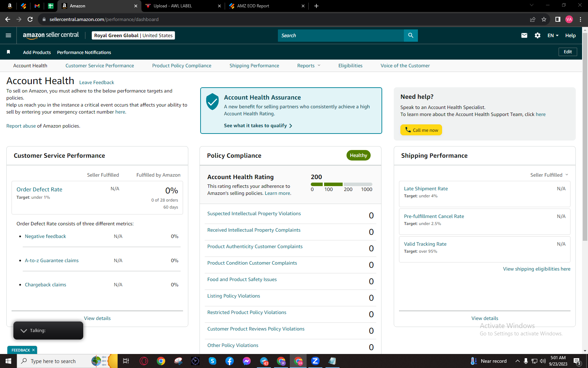Open Negative feedback link
Viewport: 588px width, 368px height.
coord(45,236)
